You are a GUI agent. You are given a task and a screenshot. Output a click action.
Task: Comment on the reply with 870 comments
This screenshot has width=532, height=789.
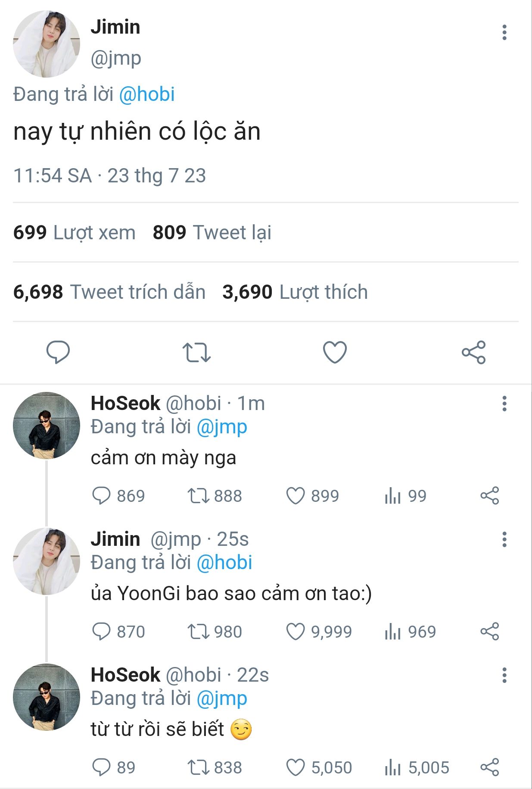(102, 632)
